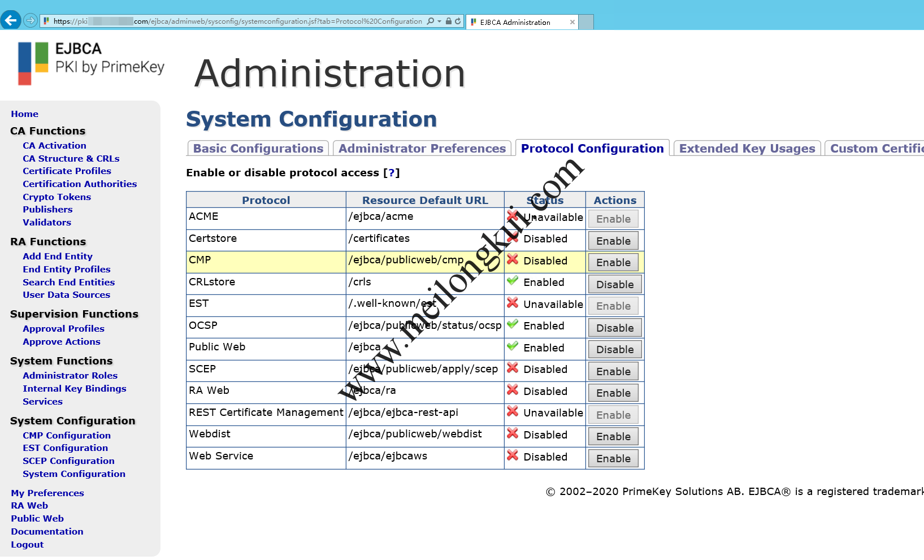Click the refresh icon in address bar
The width and height of the screenshot is (924, 560).
pyautogui.click(x=458, y=21)
